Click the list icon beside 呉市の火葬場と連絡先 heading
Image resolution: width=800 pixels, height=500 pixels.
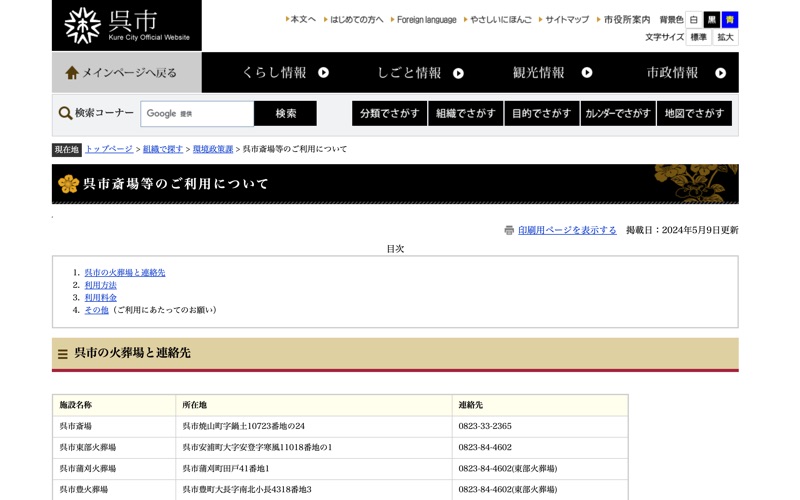click(x=63, y=354)
